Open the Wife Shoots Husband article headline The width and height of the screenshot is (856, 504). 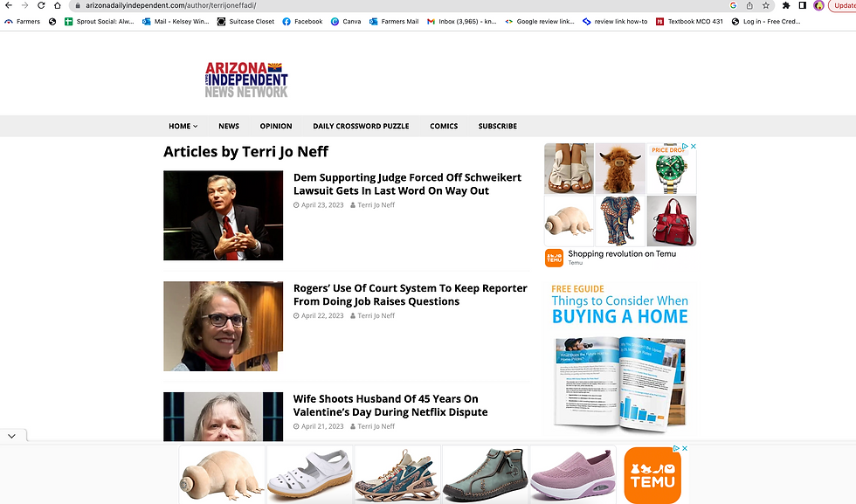pos(390,405)
